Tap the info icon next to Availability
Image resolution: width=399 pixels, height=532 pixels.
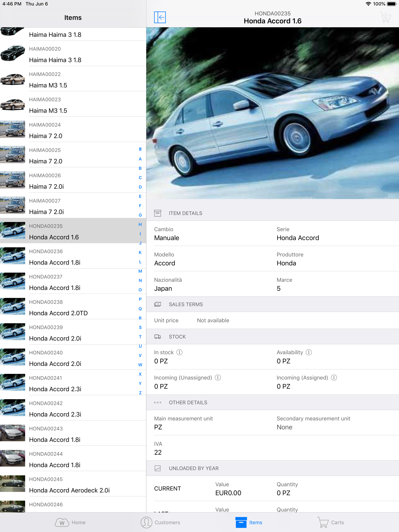(x=309, y=352)
